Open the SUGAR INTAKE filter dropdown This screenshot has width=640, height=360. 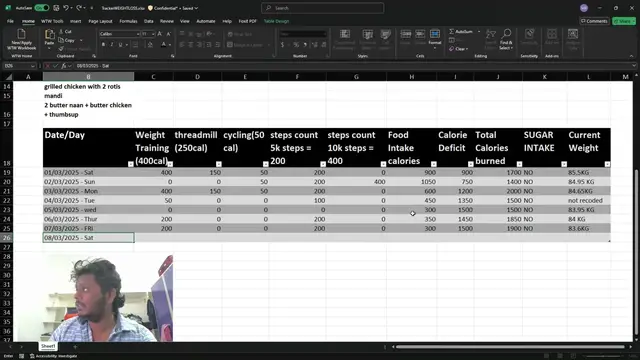[x=564, y=164]
